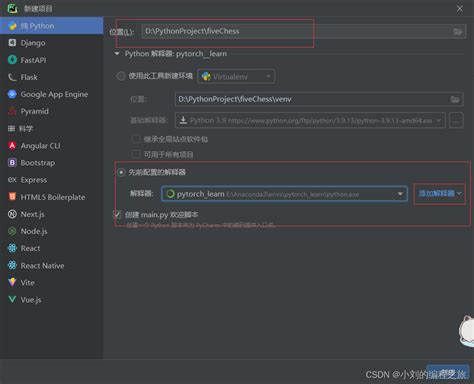Select new environment using tool radio
This screenshot has width=474, height=384.
click(x=121, y=76)
